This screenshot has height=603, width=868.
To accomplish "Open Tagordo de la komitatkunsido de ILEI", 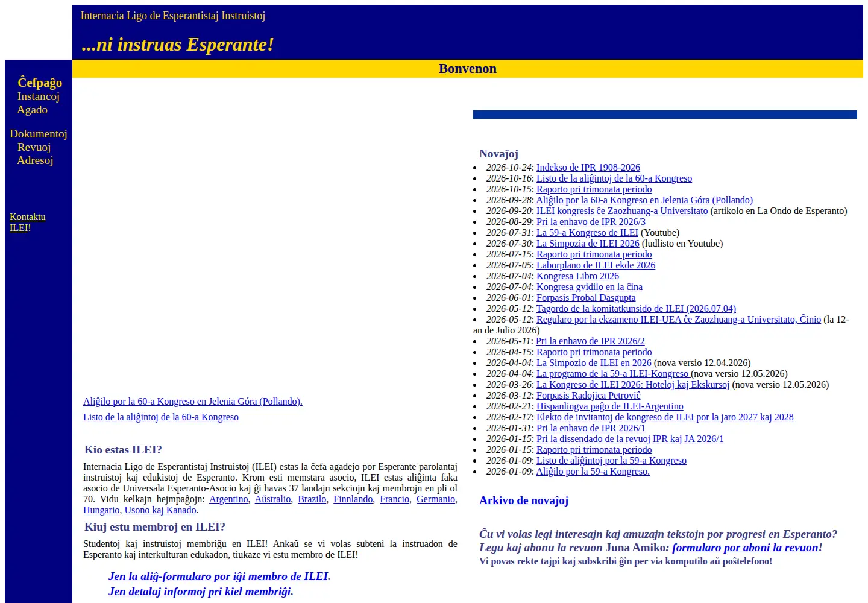I will pyautogui.click(x=636, y=309).
